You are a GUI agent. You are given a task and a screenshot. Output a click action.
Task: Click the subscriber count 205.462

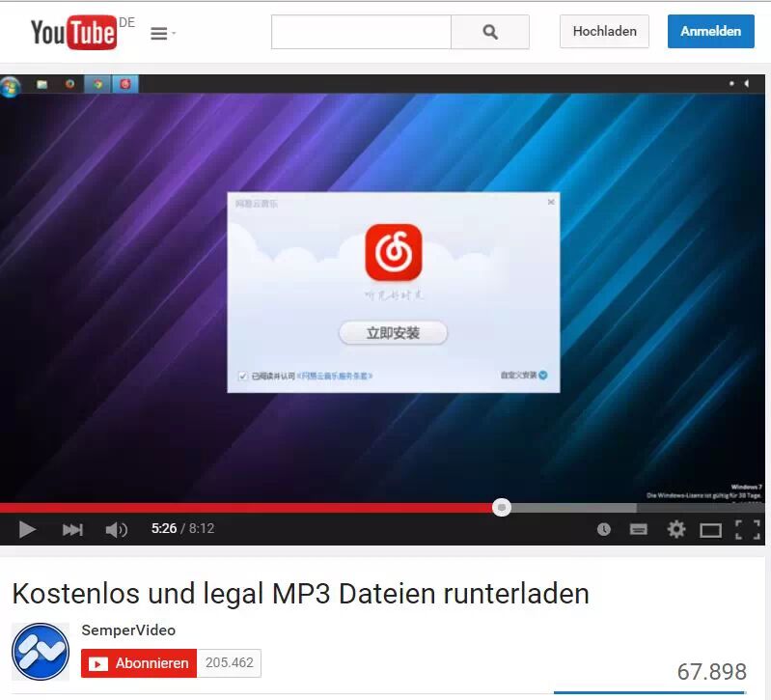229,663
